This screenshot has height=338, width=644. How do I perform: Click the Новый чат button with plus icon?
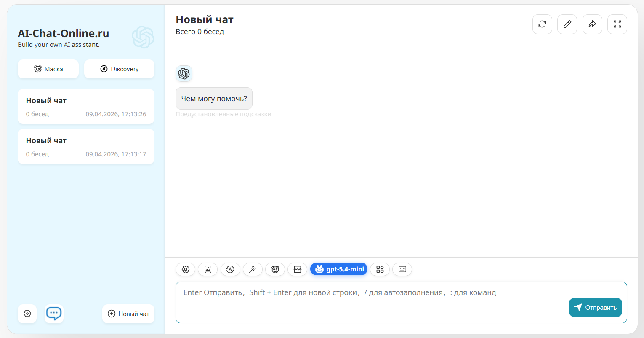[128, 314]
